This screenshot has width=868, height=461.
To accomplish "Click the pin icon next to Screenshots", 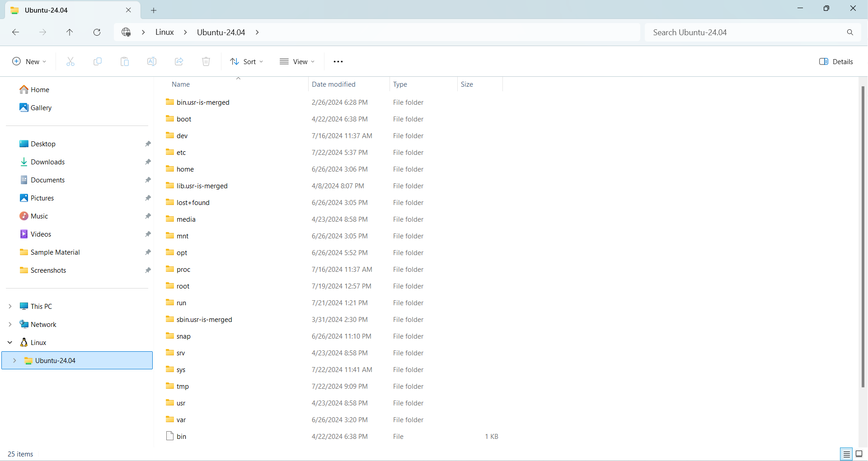I will click(x=148, y=270).
